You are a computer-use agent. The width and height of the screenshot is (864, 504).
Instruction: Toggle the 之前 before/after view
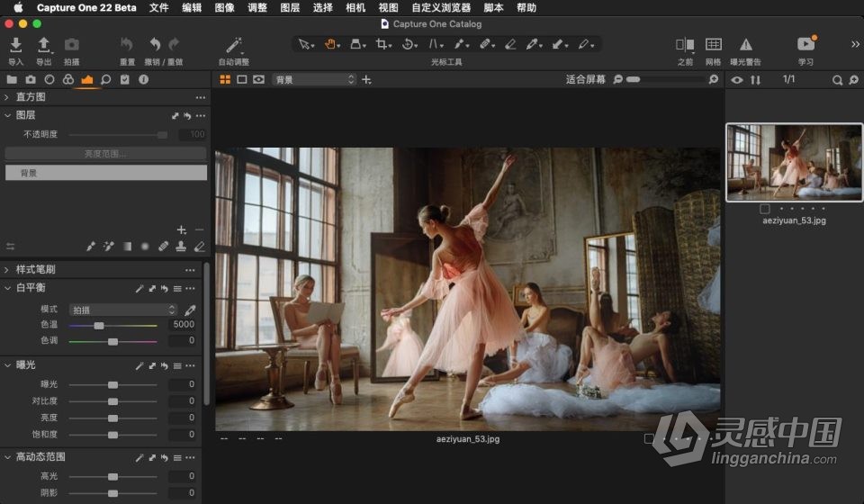pyautogui.click(x=685, y=44)
